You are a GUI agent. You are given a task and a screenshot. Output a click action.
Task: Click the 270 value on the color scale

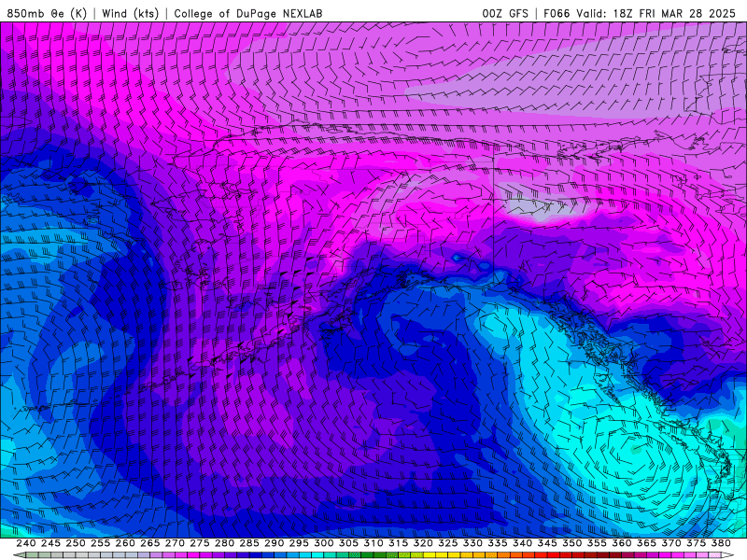point(175,543)
